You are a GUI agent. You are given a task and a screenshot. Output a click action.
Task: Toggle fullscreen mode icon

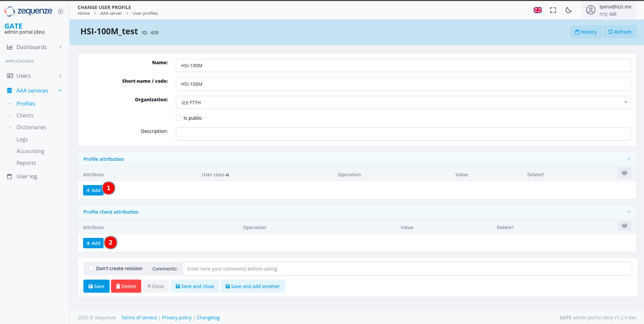click(x=553, y=10)
